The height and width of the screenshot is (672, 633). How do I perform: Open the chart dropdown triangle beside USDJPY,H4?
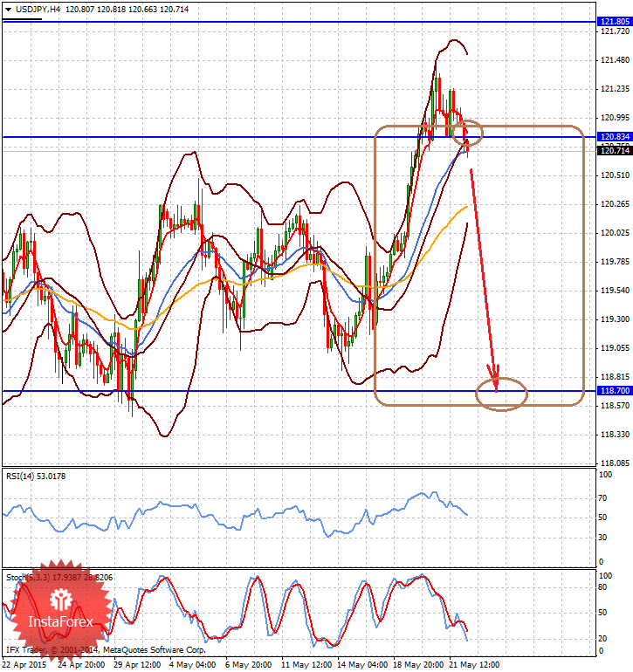click(x=8, y=10)
